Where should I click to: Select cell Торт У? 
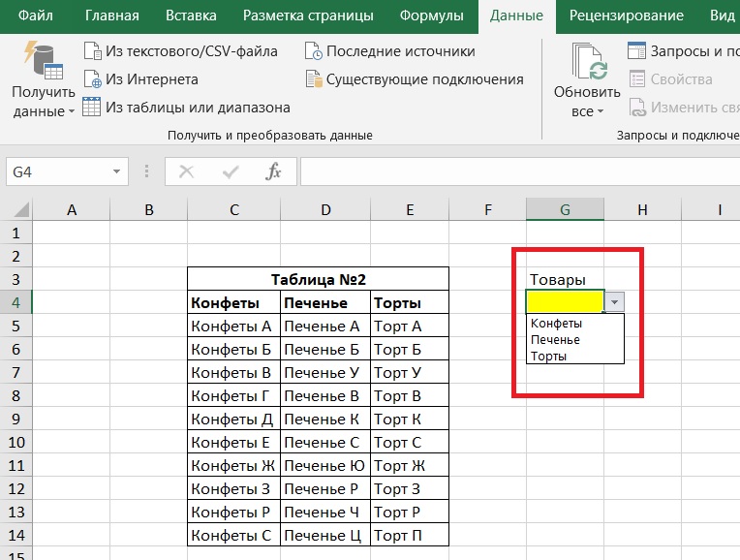coord(410,372)
